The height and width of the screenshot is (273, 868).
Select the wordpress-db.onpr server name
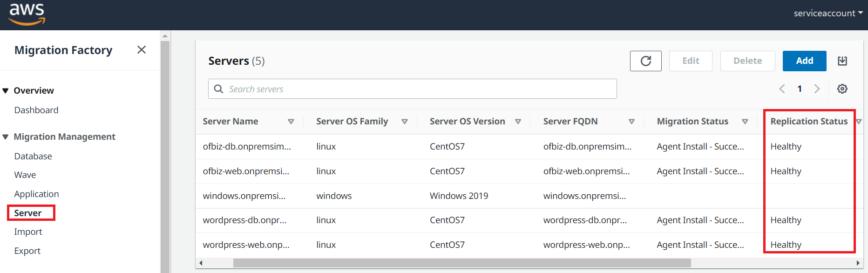tap(244, 220)
